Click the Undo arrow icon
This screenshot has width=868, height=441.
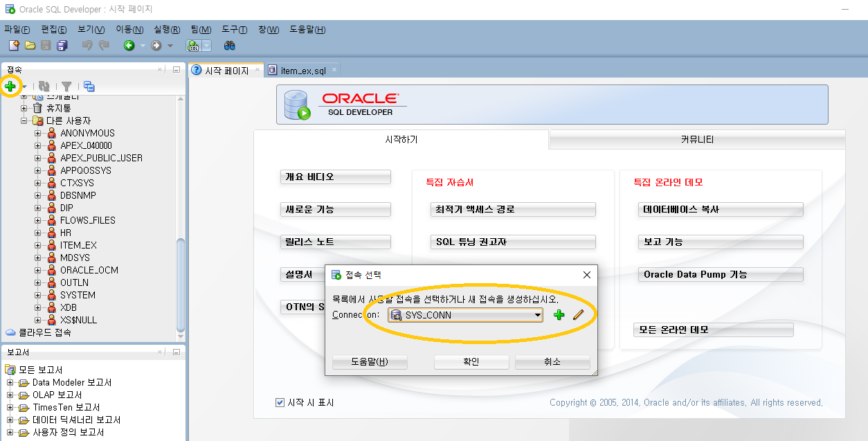[87, 45]
